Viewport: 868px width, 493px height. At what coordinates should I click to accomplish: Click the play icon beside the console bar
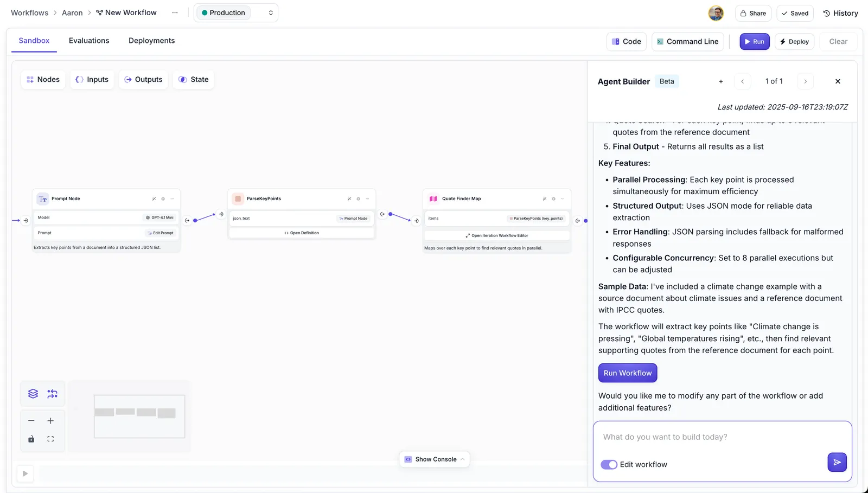pyautogui.click(x=25, y=473)
